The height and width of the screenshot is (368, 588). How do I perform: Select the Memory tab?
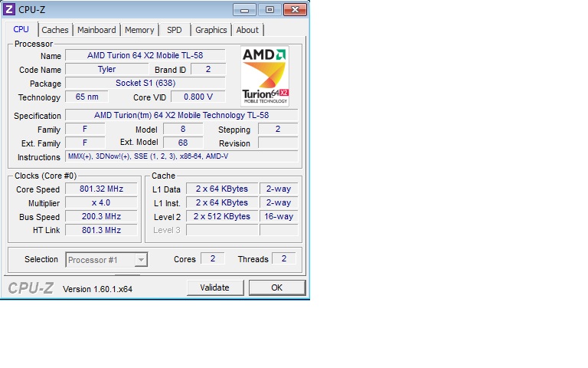tap(139, 30)
